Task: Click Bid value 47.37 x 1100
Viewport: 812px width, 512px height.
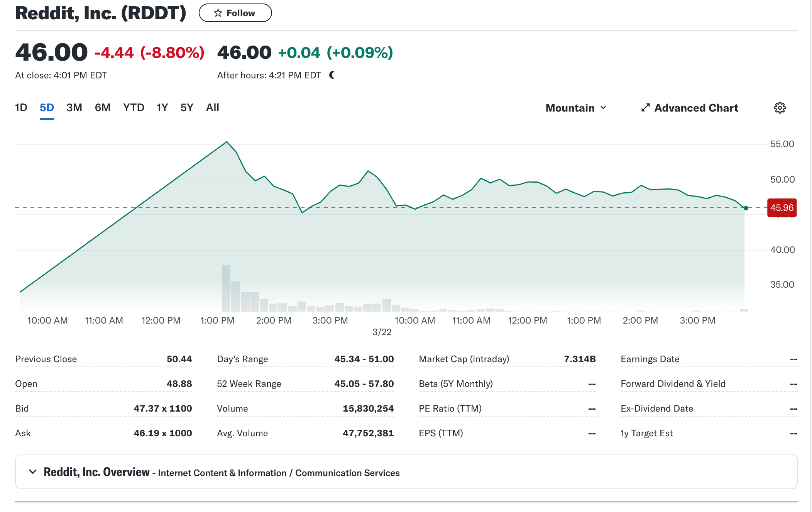Action: point(163,409)
